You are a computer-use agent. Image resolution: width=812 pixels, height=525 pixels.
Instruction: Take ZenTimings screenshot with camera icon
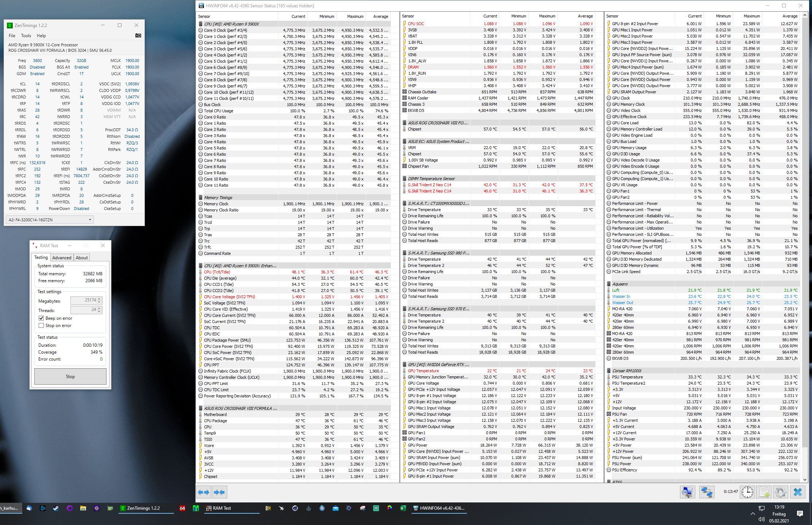point(138,35)
